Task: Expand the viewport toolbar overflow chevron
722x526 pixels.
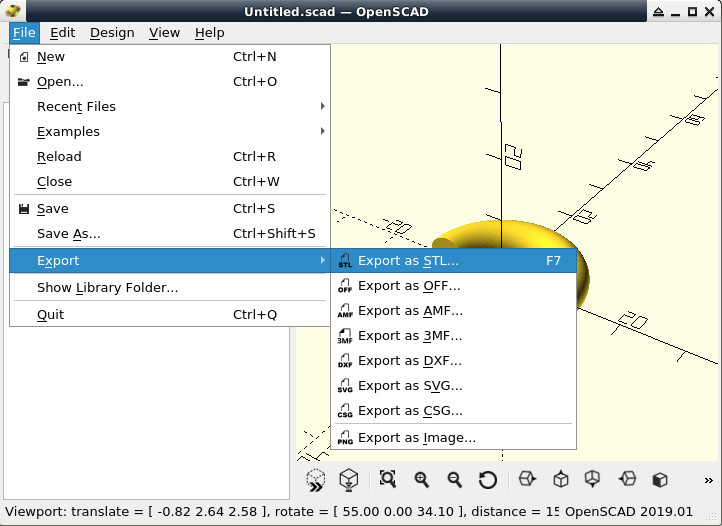Action: pyautogui.click(x=709, y=480)
